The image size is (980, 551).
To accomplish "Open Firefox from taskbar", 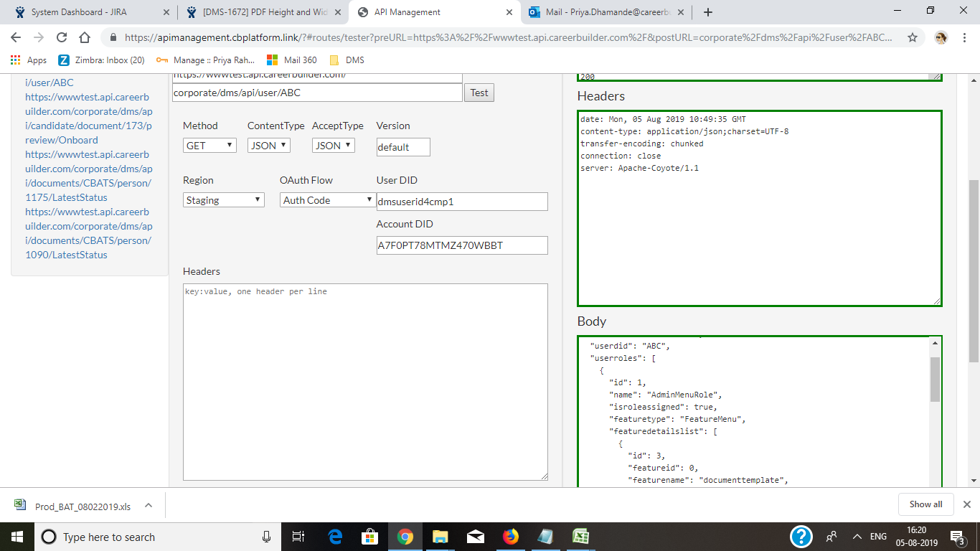I will coord(510,537).
